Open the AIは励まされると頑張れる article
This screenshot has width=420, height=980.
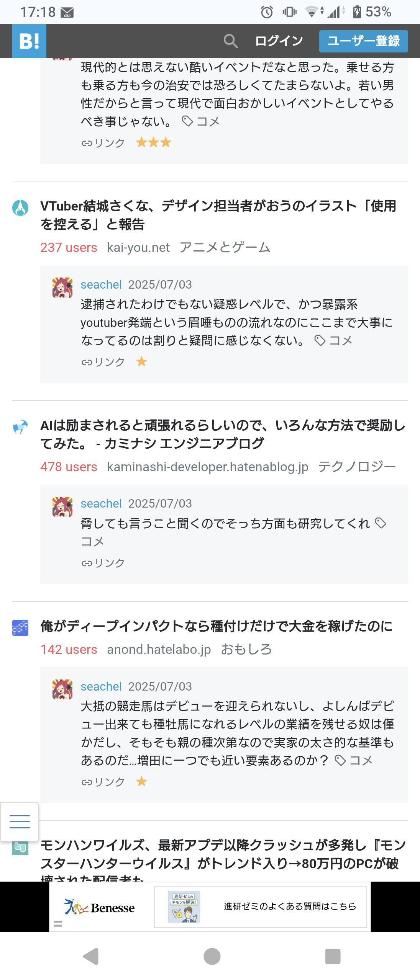point(222,434)
